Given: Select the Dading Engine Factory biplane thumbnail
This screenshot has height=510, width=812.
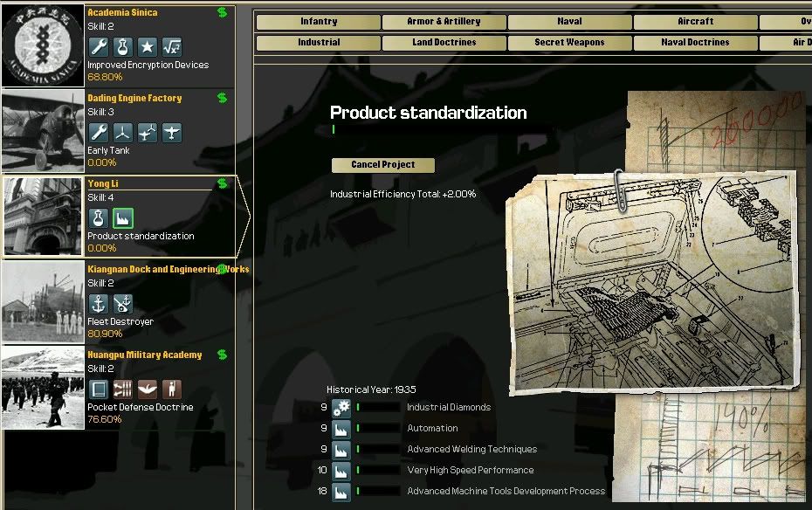Looking at the screenshot, I should 43,132.
